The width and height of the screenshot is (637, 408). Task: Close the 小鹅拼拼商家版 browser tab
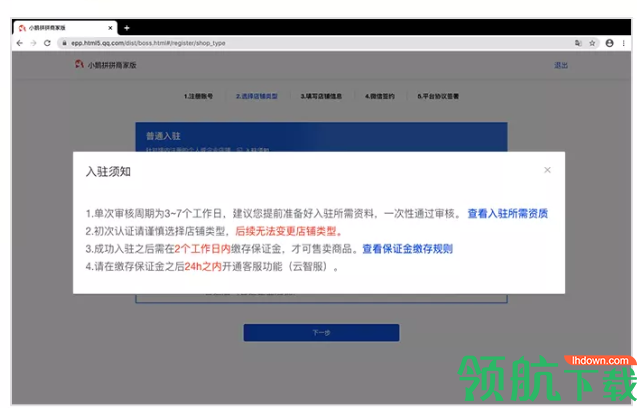click(110, 28)
